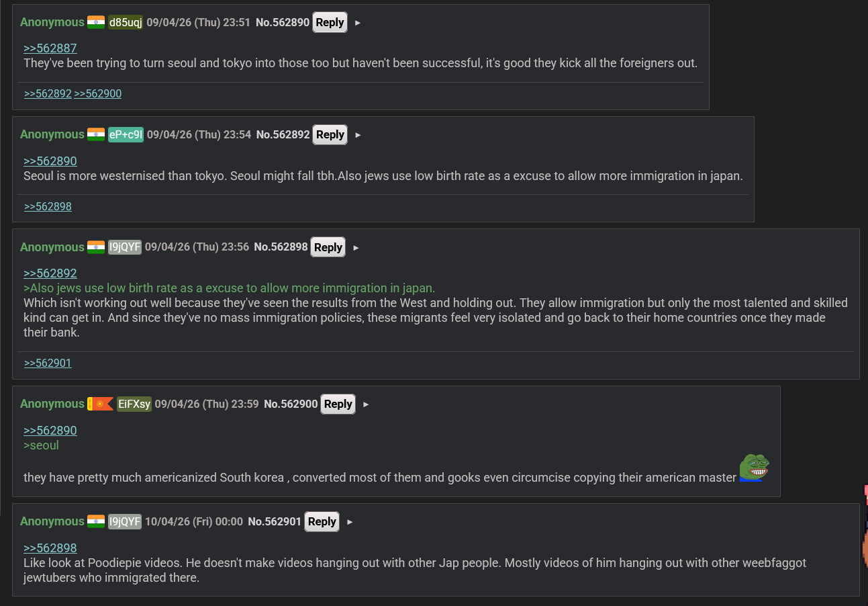Click India flag icon on post 562901
The width and height of the screenshot is (868, 606).
tap(96, 521)
